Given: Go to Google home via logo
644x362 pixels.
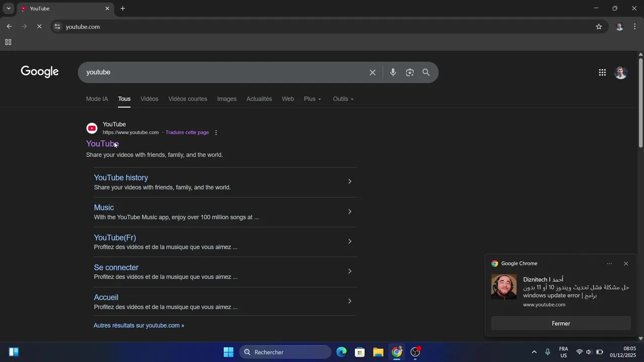Looking at the screenshot, I should click(40, 72).
